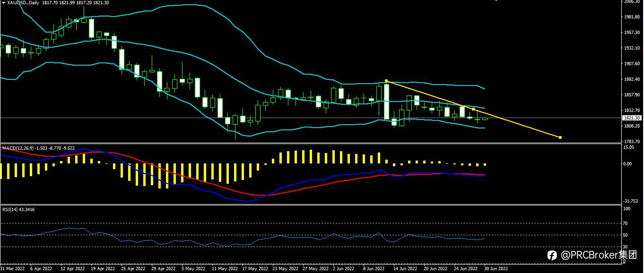The width and height of the screenshot is (644, 273).
Task: Click the 25 Apr 2022 date label
Action: 133,269
